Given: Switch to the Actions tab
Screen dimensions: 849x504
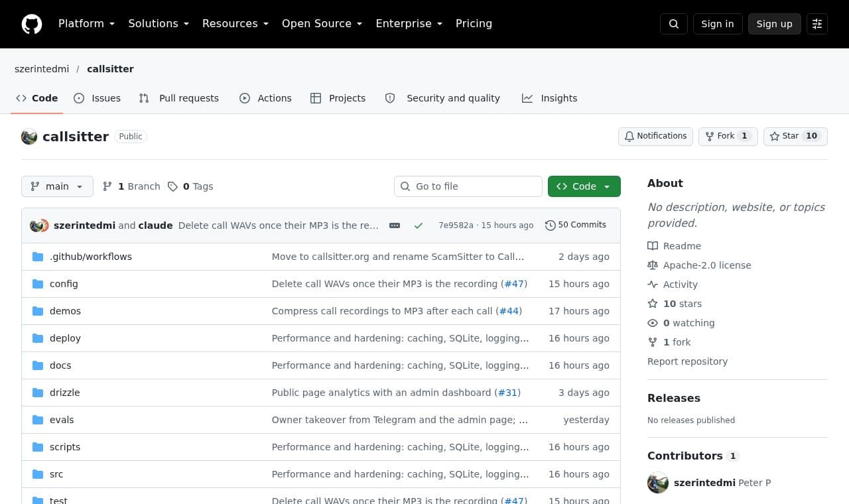Looking at the screenshot, I should click(265, 98).
